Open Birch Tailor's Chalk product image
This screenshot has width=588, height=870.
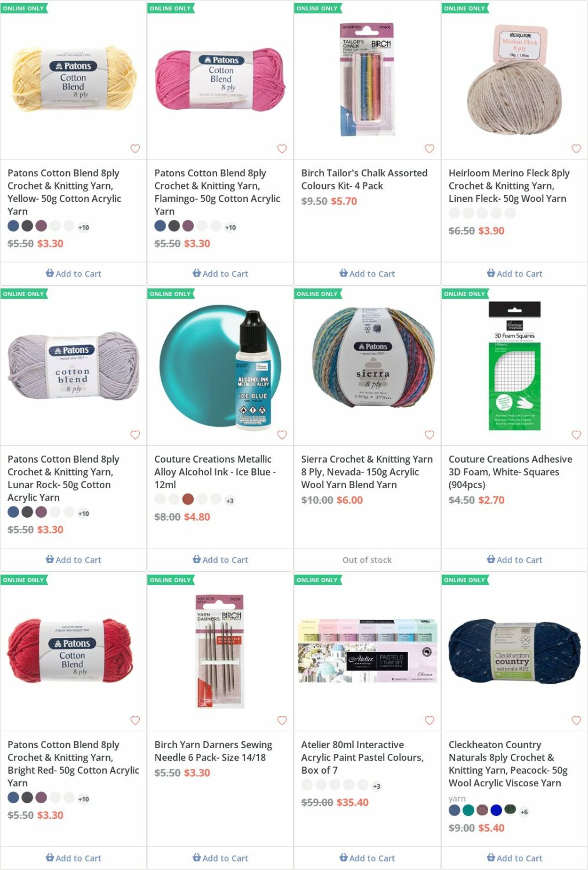(x=367, y=79)
